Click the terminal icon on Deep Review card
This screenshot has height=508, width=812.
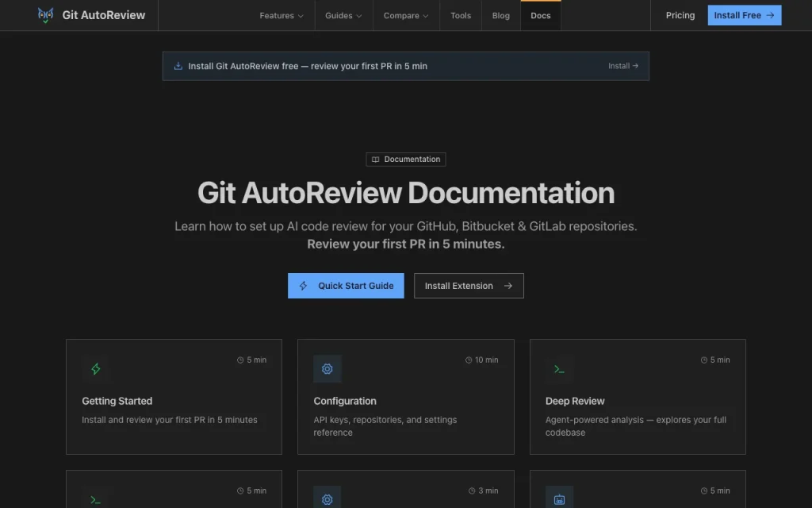point(559,369)
